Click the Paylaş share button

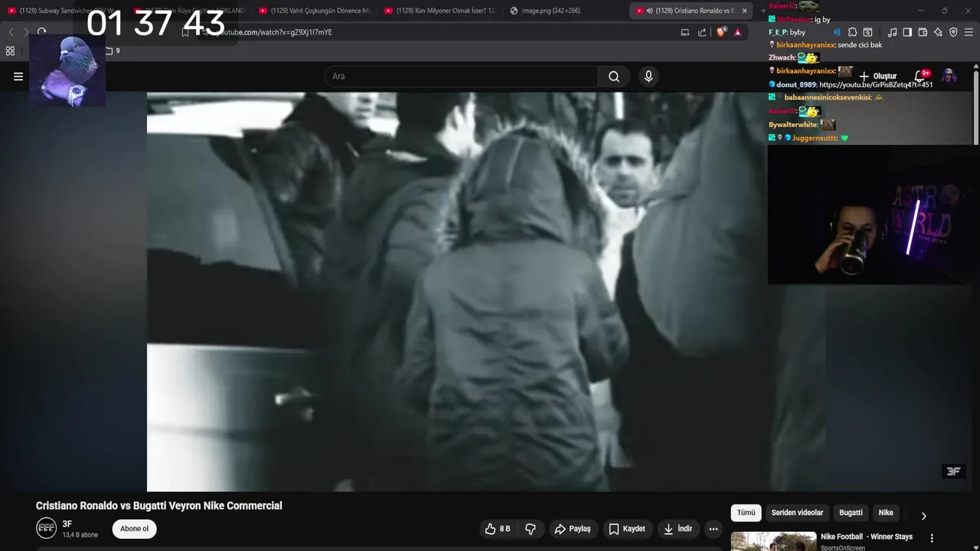573,529
